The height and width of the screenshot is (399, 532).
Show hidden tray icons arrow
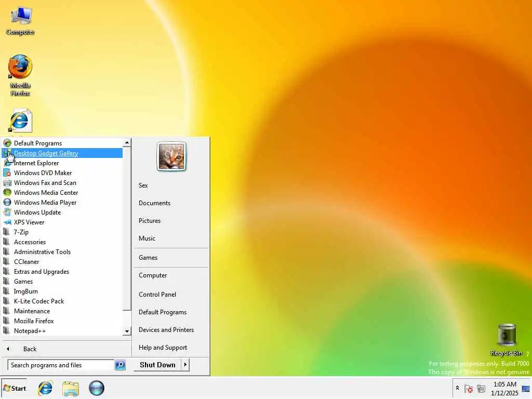coord(457,388)
